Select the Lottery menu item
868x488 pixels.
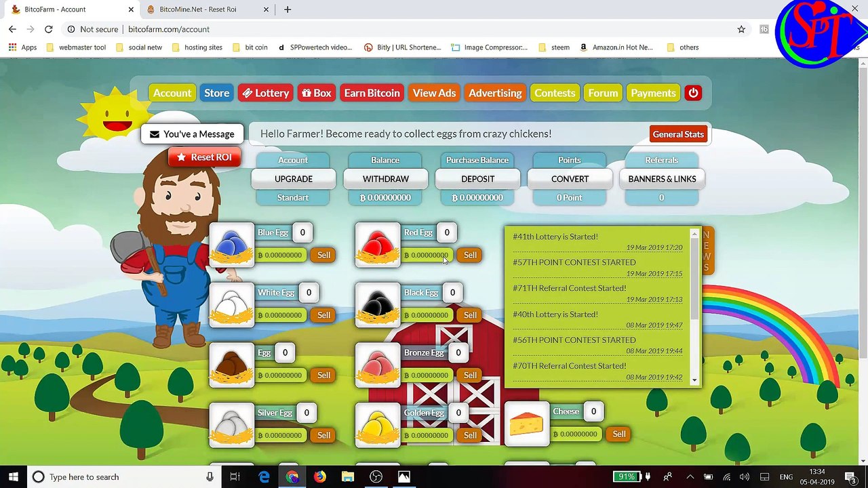[x=266, y=93]
